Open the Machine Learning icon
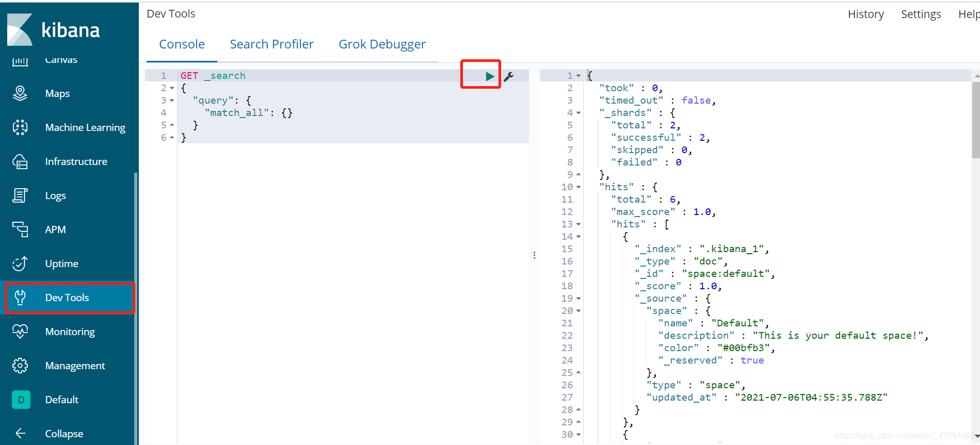The image size is (980, 445). tap(20, 127)
